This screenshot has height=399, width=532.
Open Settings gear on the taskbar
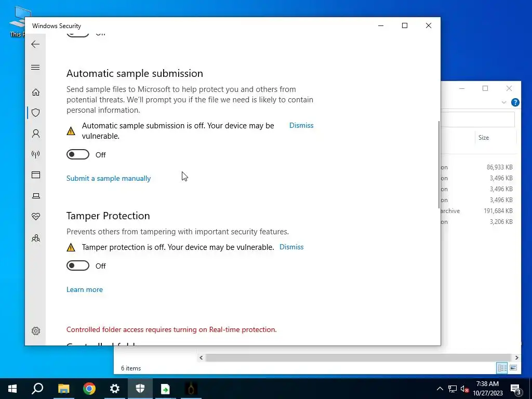coord(115,389)
